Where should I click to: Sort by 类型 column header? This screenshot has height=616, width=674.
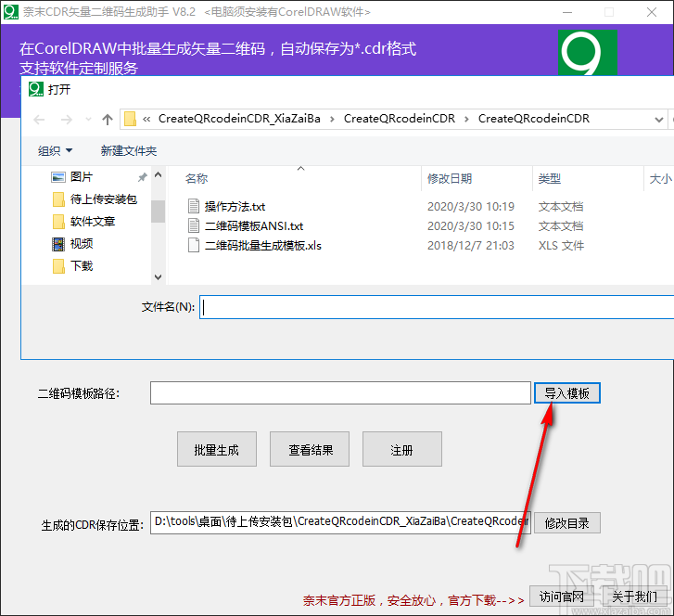(550, 178)
